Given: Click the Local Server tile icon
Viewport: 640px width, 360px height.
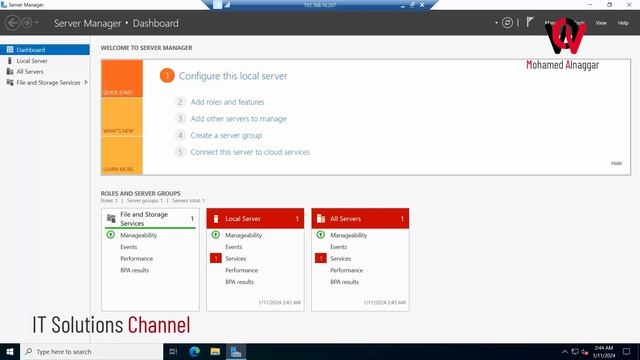Looking at the screenshot, I should tap(216, 219).
